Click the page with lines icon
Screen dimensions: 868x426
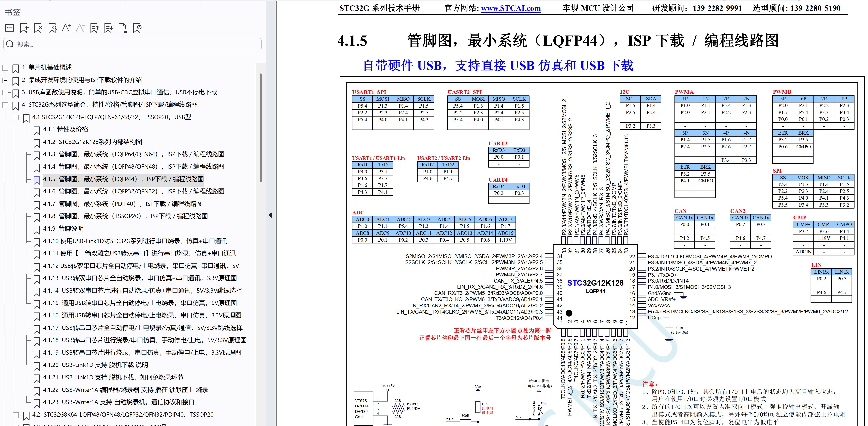point(123,28)
